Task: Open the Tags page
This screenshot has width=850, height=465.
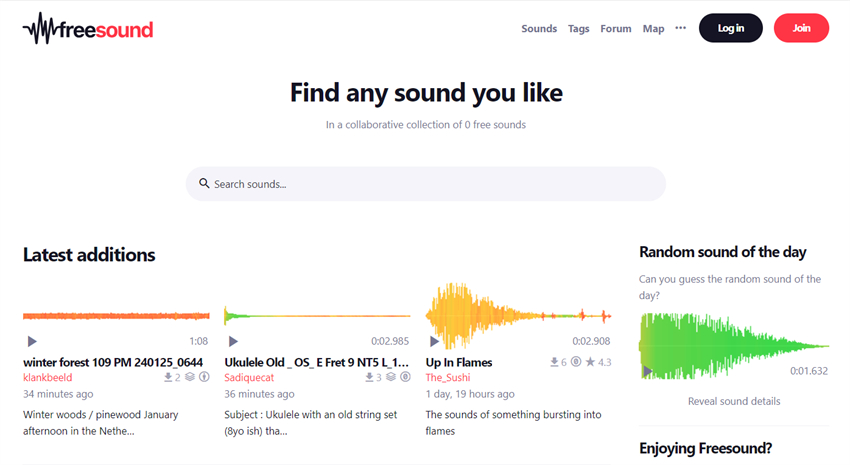Action: (578, 29)
